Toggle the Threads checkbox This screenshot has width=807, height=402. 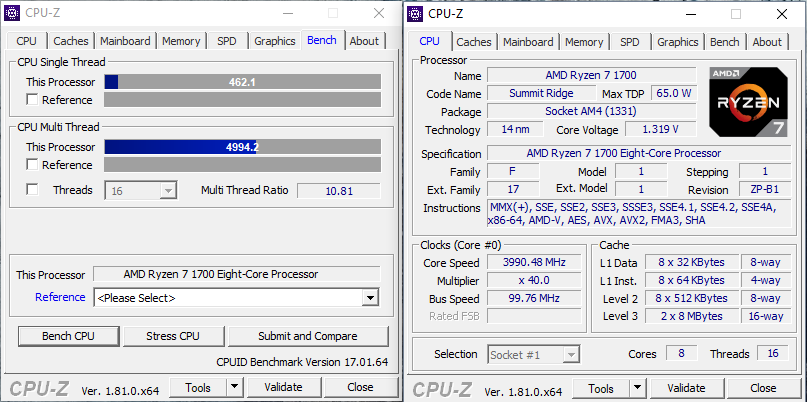click(32, 190)
